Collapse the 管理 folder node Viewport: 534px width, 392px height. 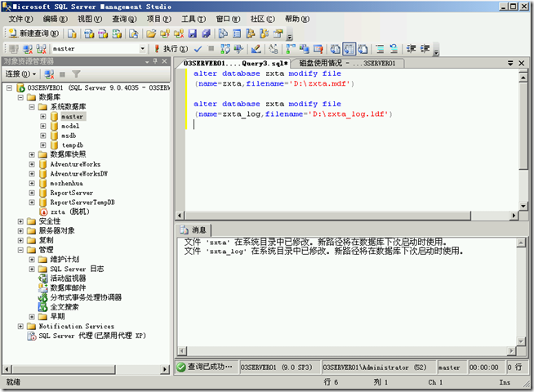(20, 250)
